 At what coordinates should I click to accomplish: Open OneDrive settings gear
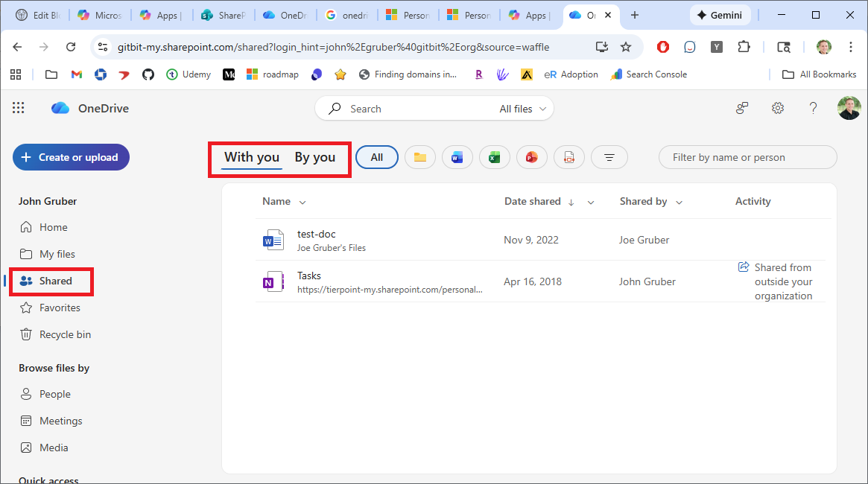[x=778, y=108]
